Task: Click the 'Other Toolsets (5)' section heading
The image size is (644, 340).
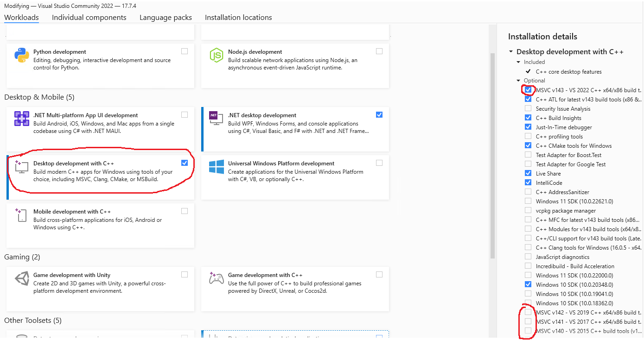Action: click(33, 321)
